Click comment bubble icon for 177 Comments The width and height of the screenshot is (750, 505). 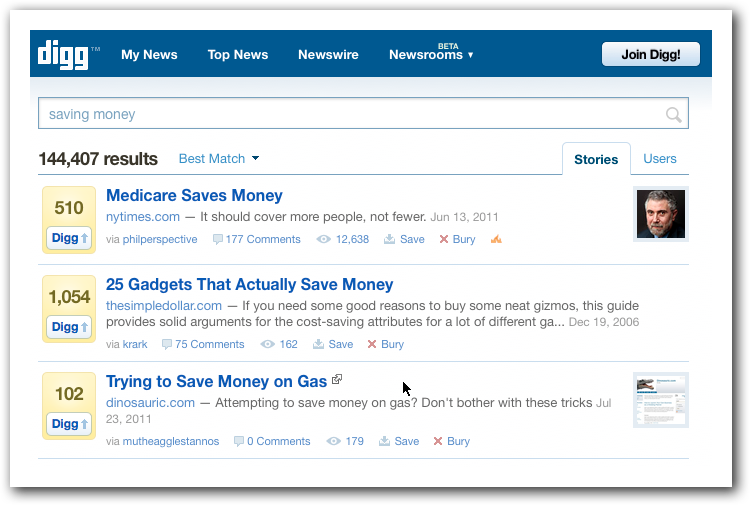point(218,239)
